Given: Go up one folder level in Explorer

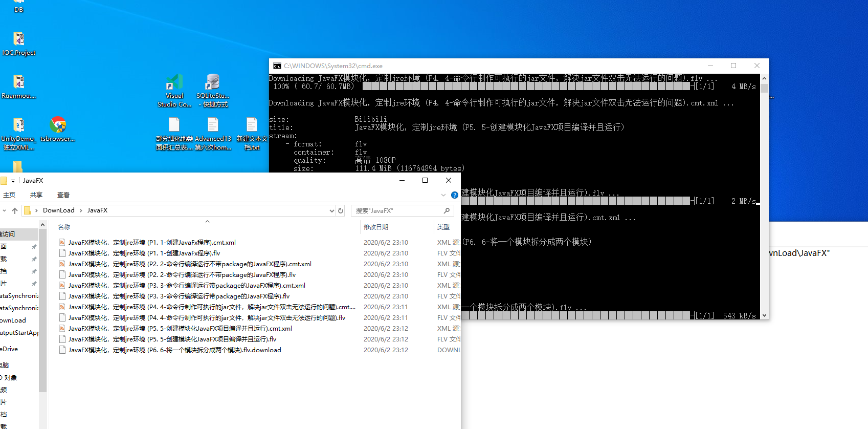Looking at the screenshot, I should [15, 210].
